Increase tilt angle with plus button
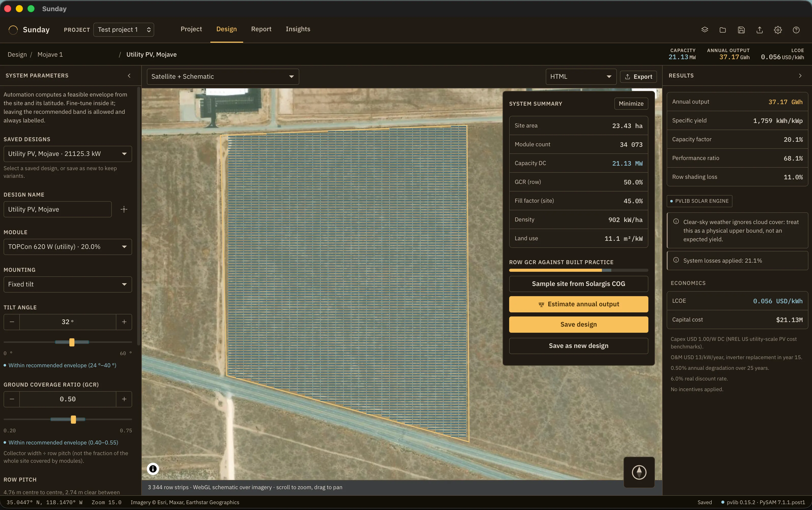 point(124,322)
